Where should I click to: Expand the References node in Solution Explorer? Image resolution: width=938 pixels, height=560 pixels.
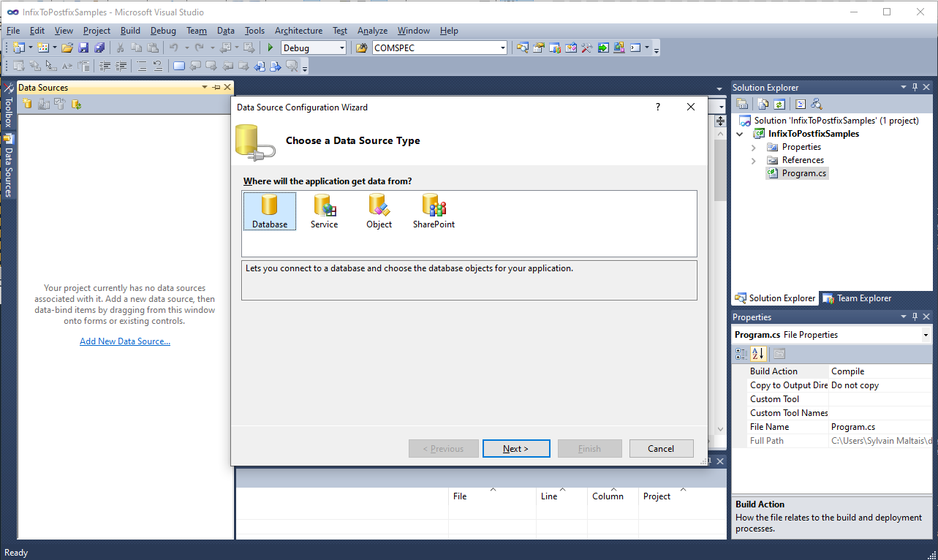coord(754,161)
